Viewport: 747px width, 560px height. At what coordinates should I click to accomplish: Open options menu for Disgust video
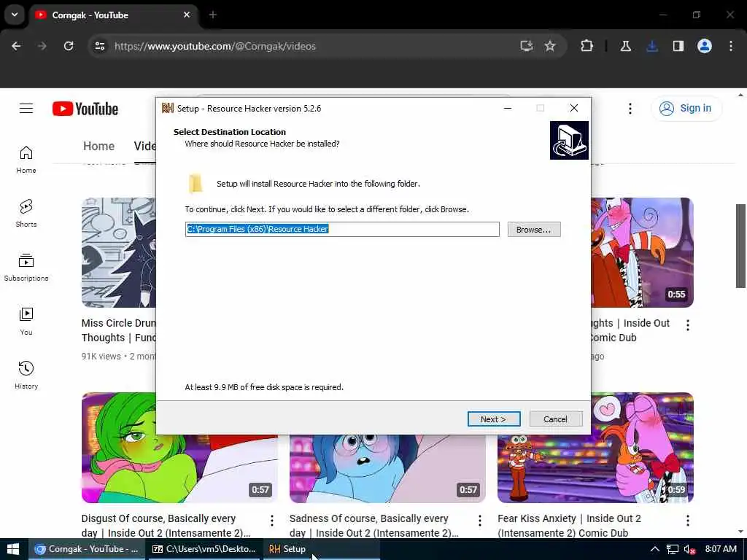(272, 521)
